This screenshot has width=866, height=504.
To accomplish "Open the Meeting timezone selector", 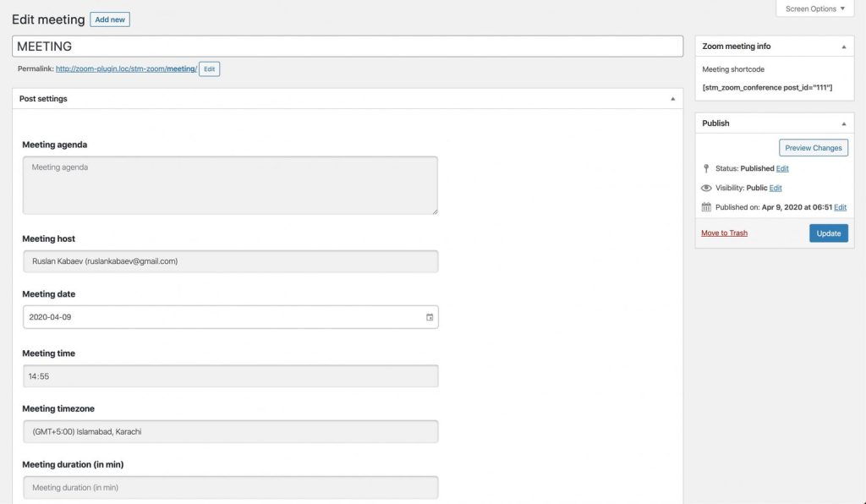I will click(x=230, y=431).
